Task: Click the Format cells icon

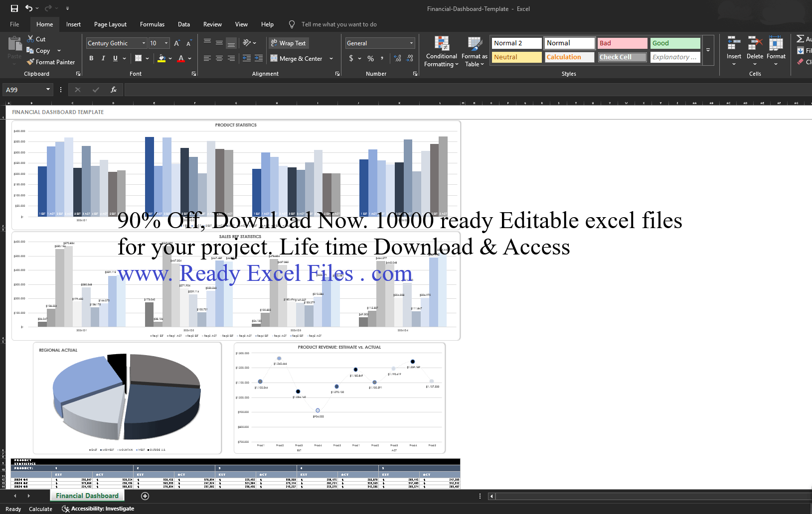Action: click(x=776, y=43)
